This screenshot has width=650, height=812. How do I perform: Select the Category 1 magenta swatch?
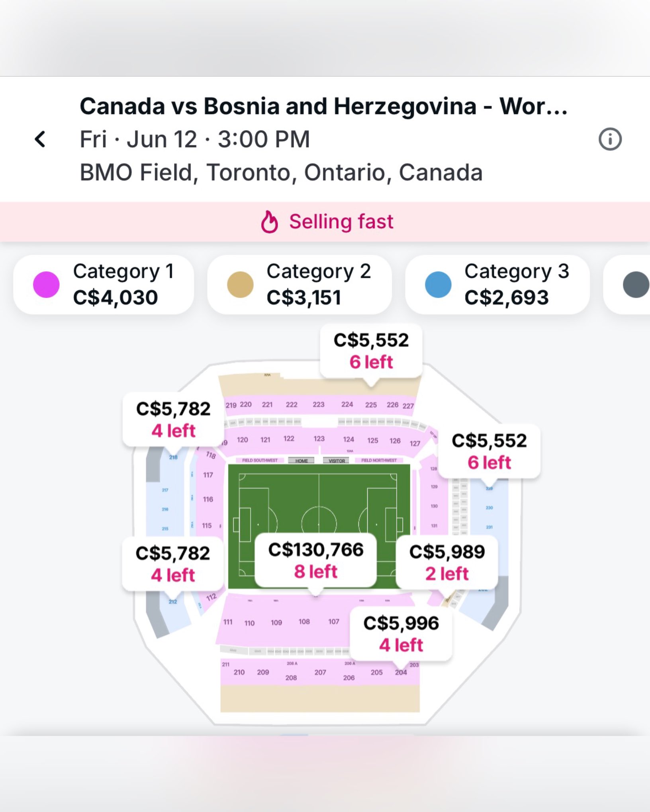pyautogui.click(x=46, y=285)
